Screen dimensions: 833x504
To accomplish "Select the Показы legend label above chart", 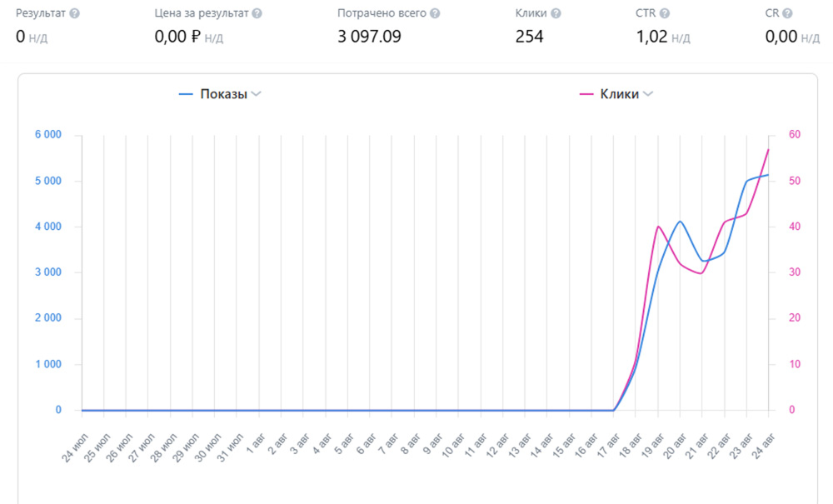I will 223,94.
